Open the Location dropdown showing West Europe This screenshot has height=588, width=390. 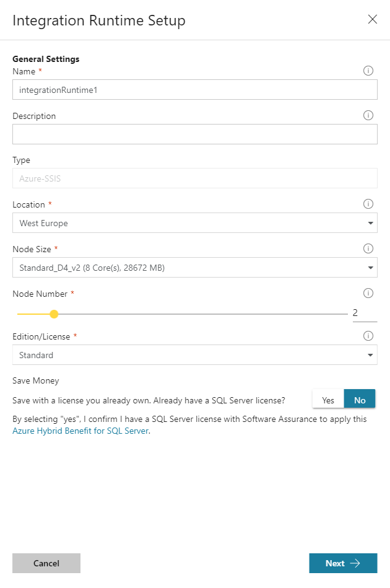[194, 223]
